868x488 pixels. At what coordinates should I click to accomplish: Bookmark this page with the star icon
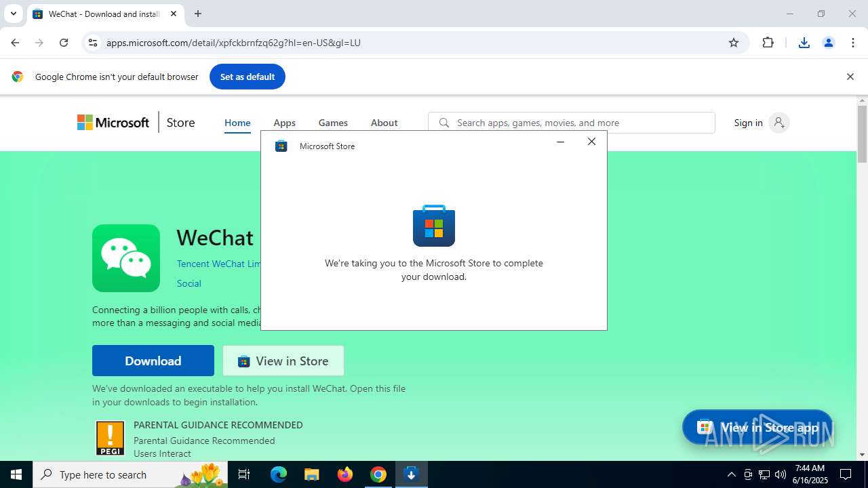click(734, 43)
